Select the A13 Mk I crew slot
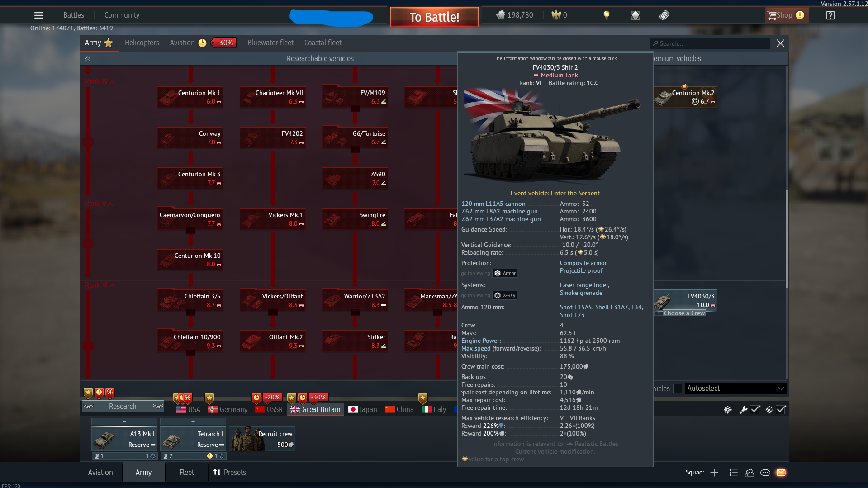 click(124, 439)
